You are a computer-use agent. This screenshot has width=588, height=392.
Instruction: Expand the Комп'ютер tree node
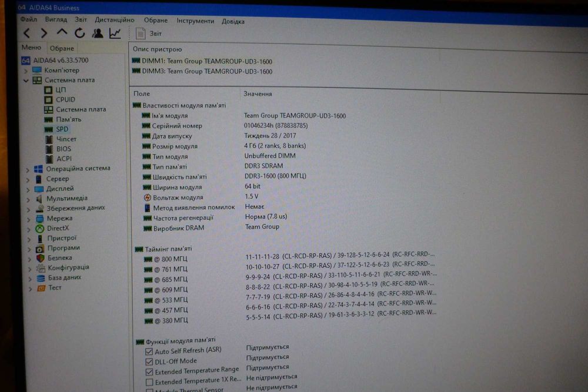(26, 71)
